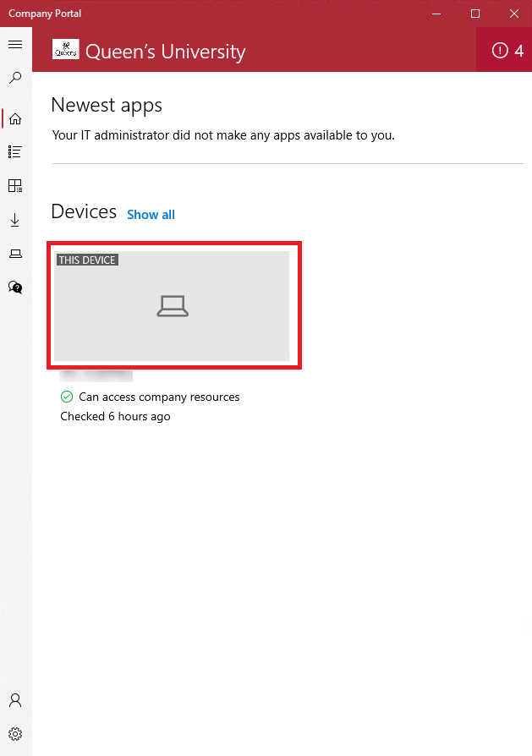532x756 pixels.
Task: Click the laptop icon on the device card
Action: tap(173, 306)
